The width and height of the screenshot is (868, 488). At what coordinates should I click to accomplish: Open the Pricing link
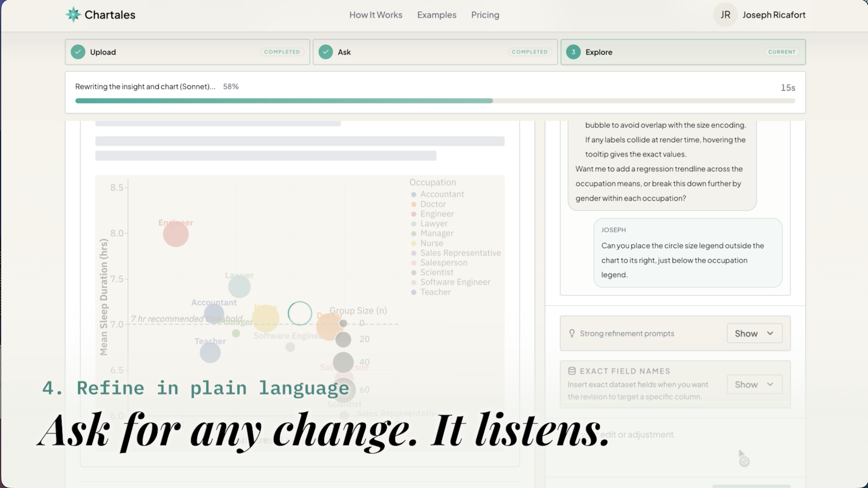485,15
